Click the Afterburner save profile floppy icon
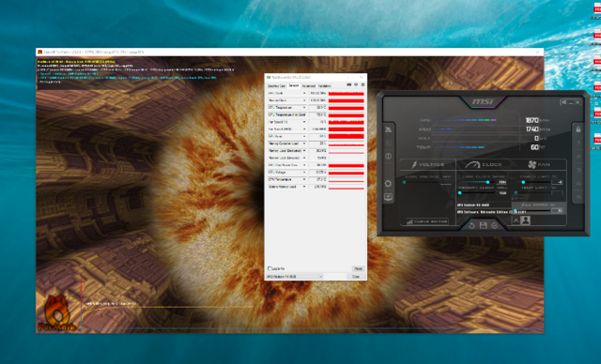601x364 pixels. (x=484, y=225)
